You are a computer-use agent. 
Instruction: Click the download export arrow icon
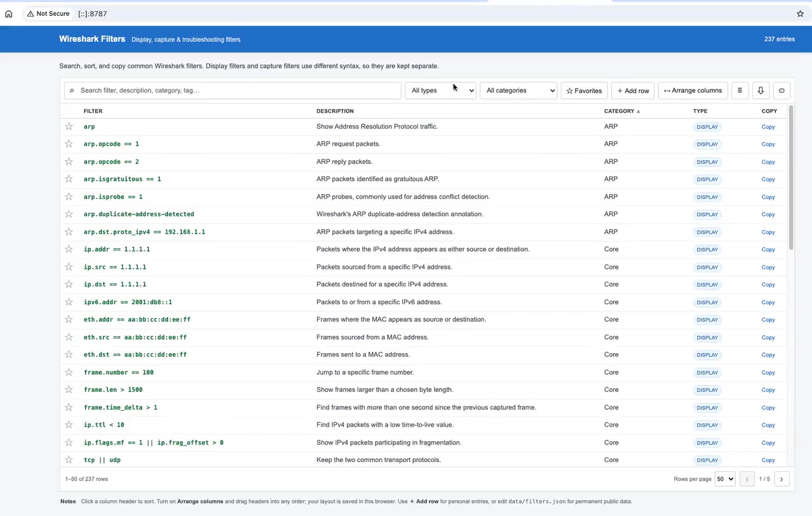[x=761, y=91]
